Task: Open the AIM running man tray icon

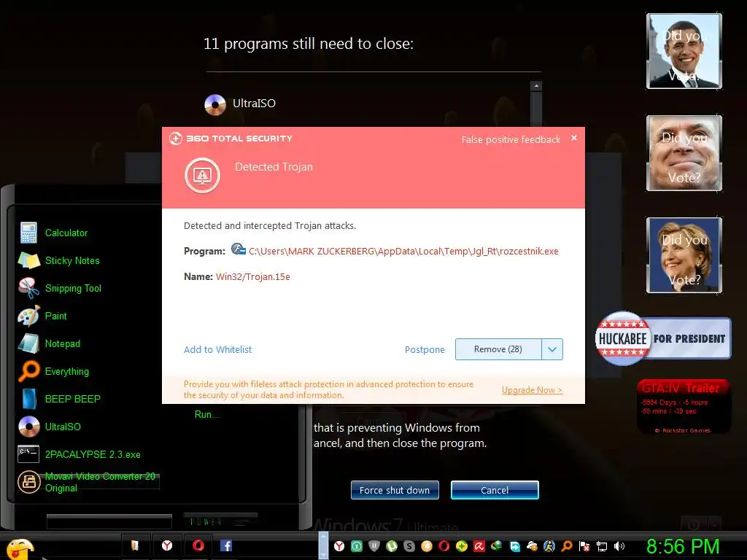Action: click(x=549, y=546)
